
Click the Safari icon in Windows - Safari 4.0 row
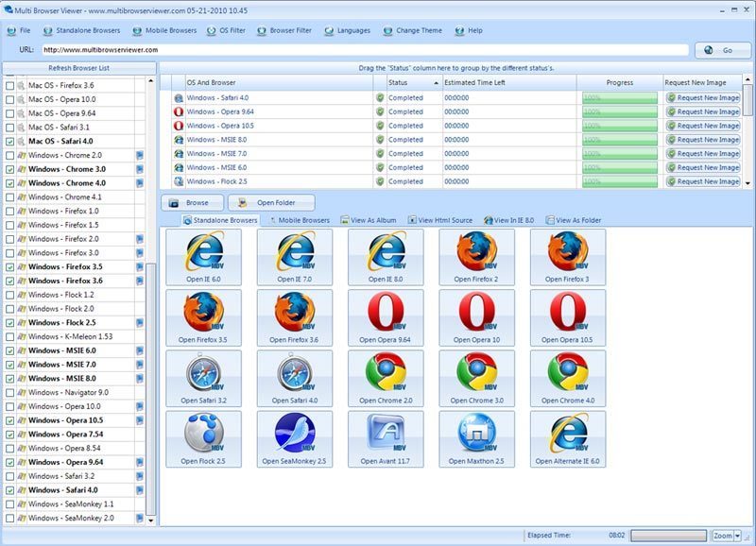pyautogui.click(x=179, y=98)
